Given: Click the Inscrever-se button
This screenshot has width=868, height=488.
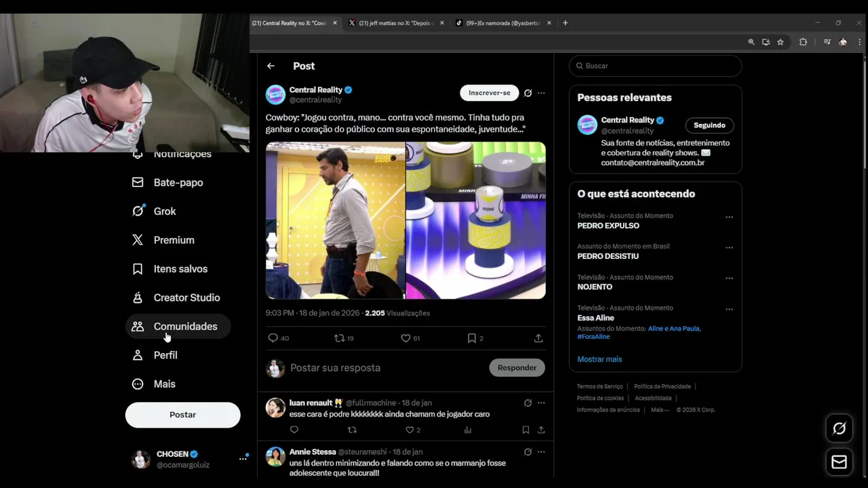Looking at the screenshot, I should tap(490, 93).
